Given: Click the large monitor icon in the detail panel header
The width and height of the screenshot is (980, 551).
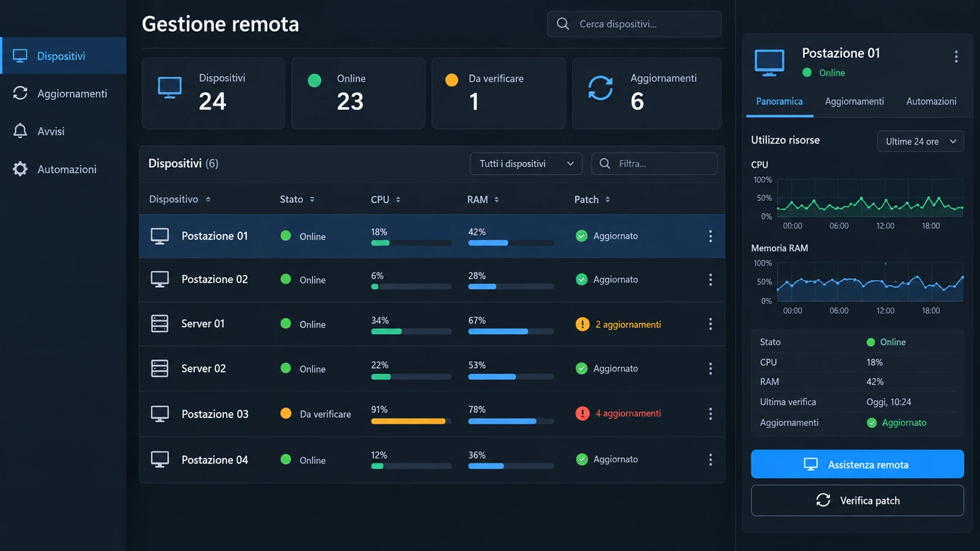Looking at the screenshot, I should pos(769,62).
